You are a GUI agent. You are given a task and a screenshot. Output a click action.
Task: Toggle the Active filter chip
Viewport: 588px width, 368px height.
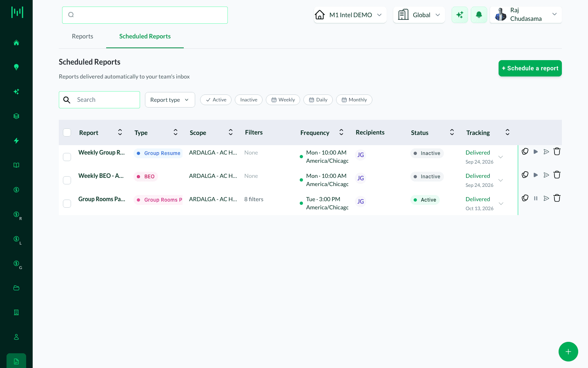coord(216,100)
